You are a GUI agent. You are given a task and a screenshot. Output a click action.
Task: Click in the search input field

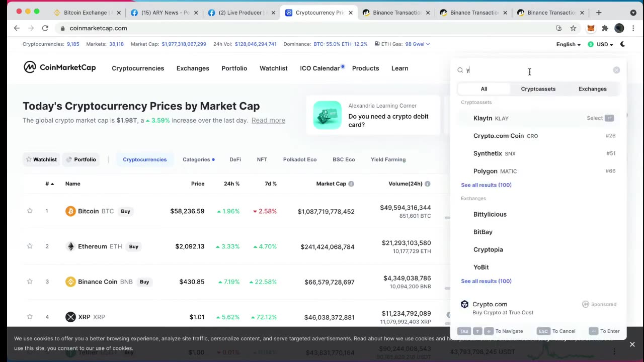(x=538, y=70)
